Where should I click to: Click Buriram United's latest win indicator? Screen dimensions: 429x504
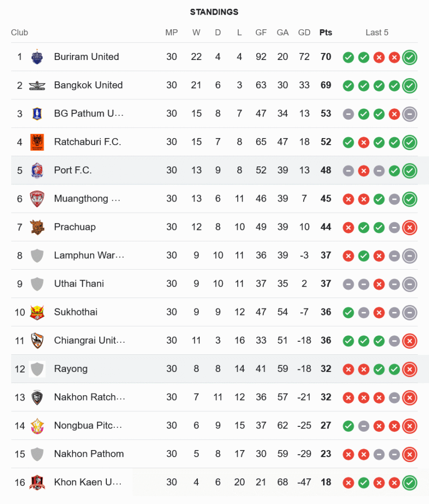pyautogui.click(x=409, y=57)
